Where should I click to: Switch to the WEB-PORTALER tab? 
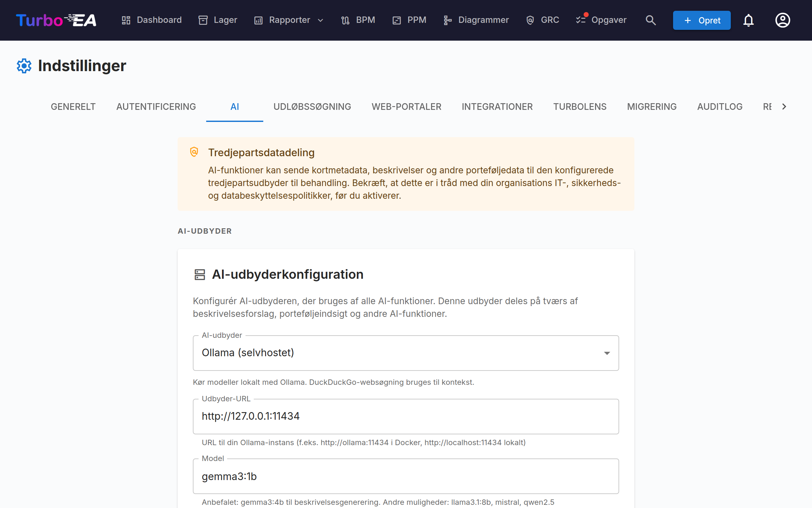(406, 106)
